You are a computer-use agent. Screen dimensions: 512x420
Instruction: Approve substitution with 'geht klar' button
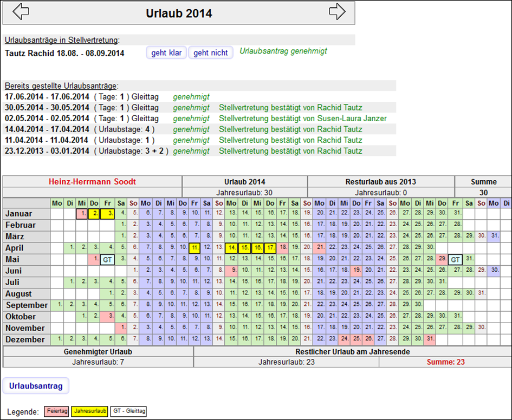[x=166, y=52]
